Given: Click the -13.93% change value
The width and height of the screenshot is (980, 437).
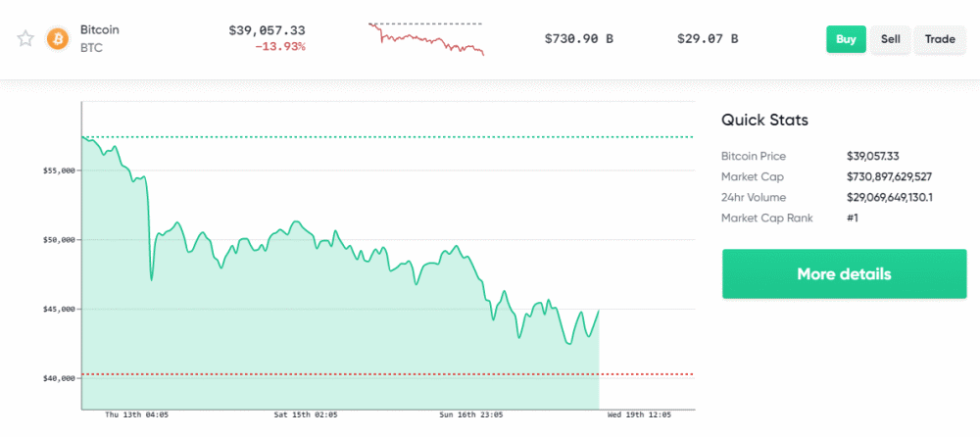Looking at the screenshot, I should click(x=280, y=46).
